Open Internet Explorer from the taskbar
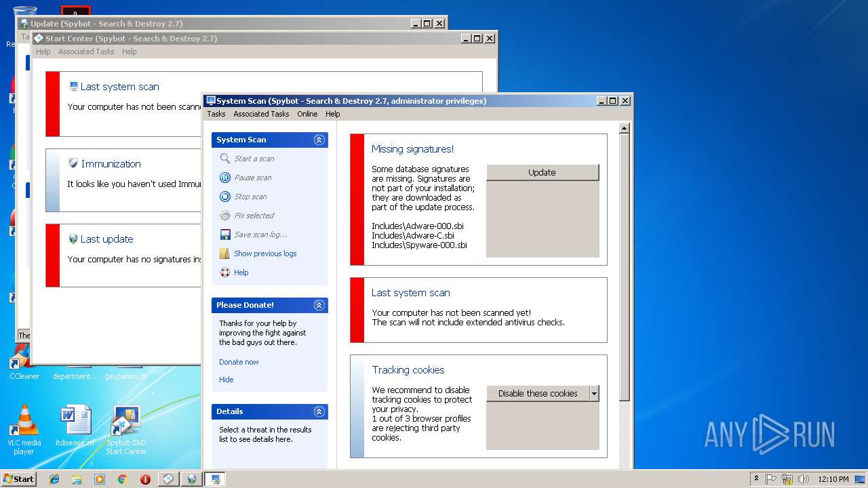The image size is (868, 488). 54,479
